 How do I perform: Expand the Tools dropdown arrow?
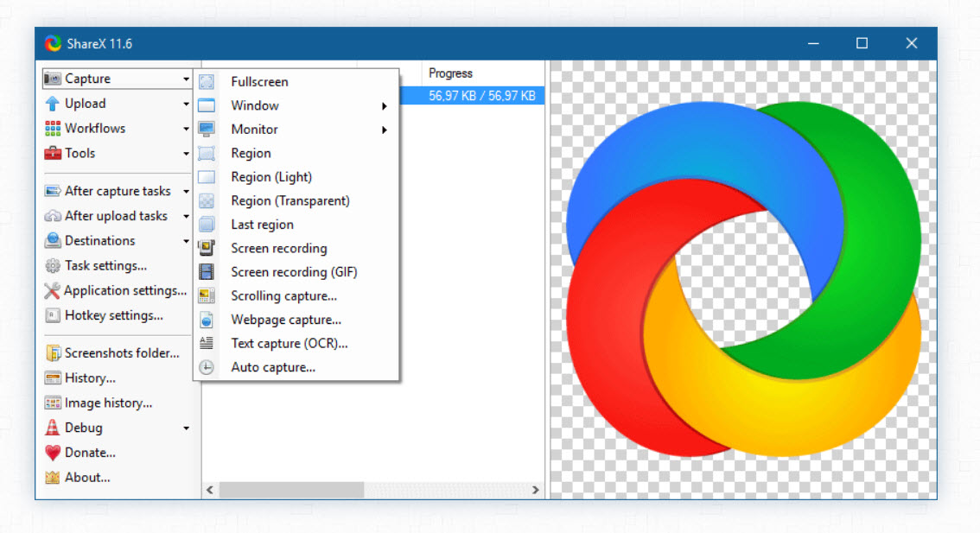[187, 154]
